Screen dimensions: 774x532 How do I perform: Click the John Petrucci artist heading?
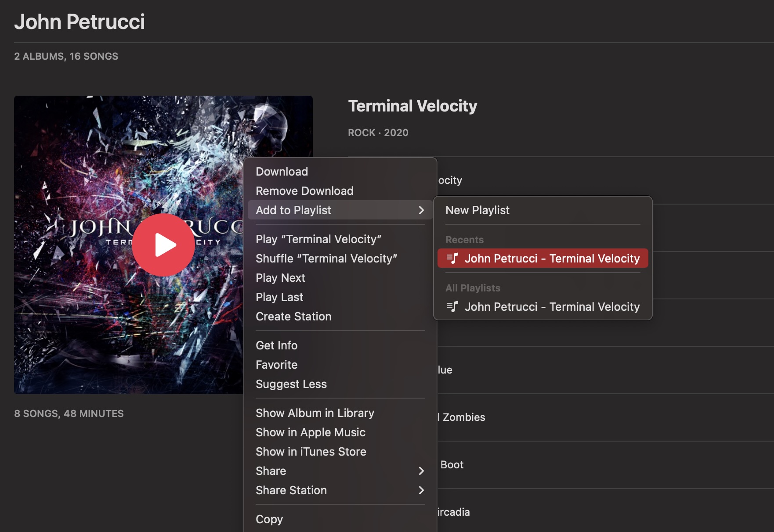pos(80,22)
